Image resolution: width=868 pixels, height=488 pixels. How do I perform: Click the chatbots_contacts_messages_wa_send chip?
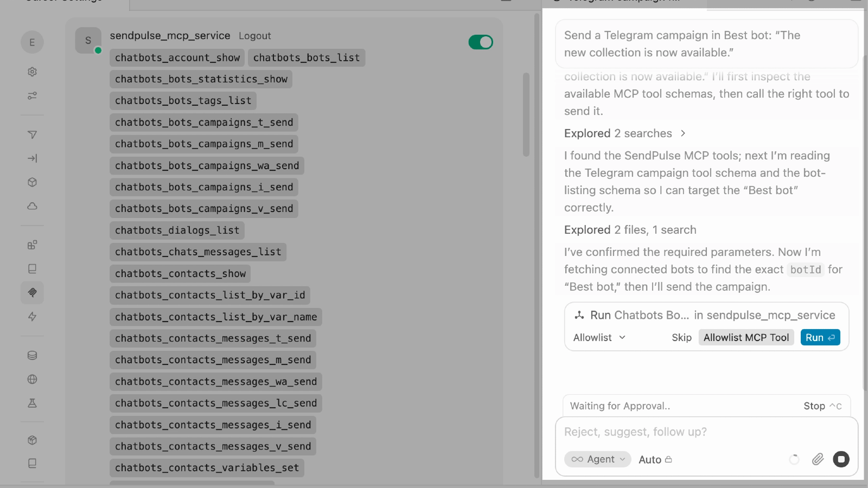(x=216, y=382)
